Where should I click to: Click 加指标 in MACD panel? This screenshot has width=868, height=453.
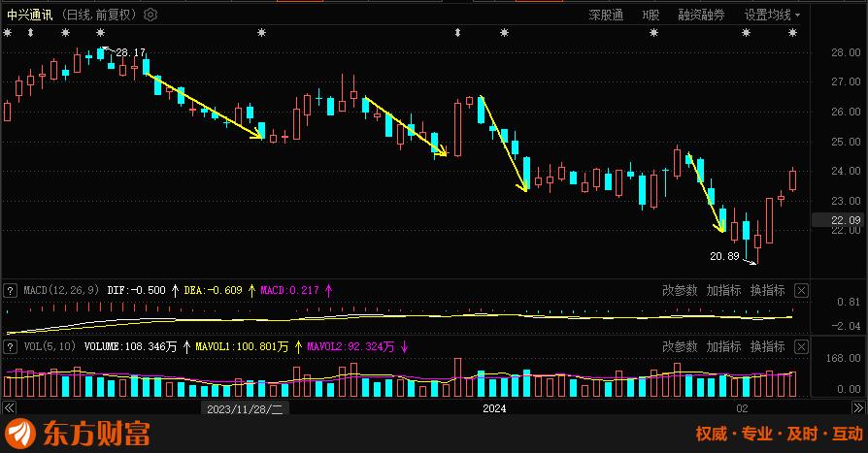pos(723,290)
